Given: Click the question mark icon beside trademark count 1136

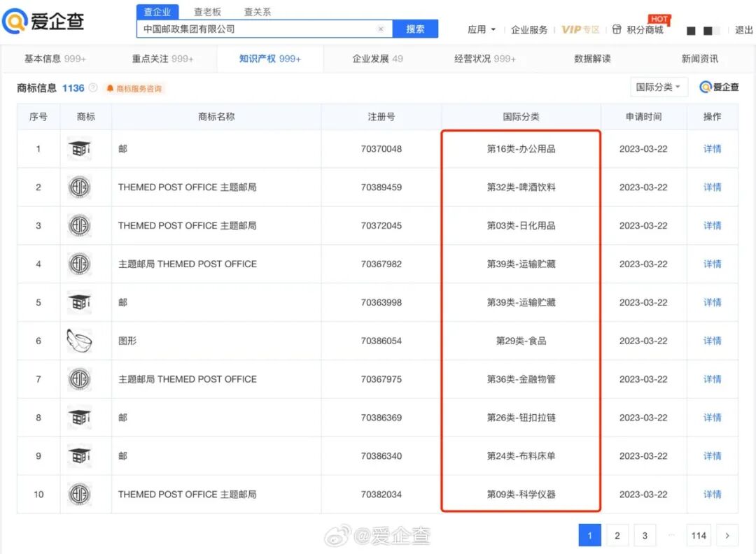Looking at the screenshot, I should tap(94, 88).
